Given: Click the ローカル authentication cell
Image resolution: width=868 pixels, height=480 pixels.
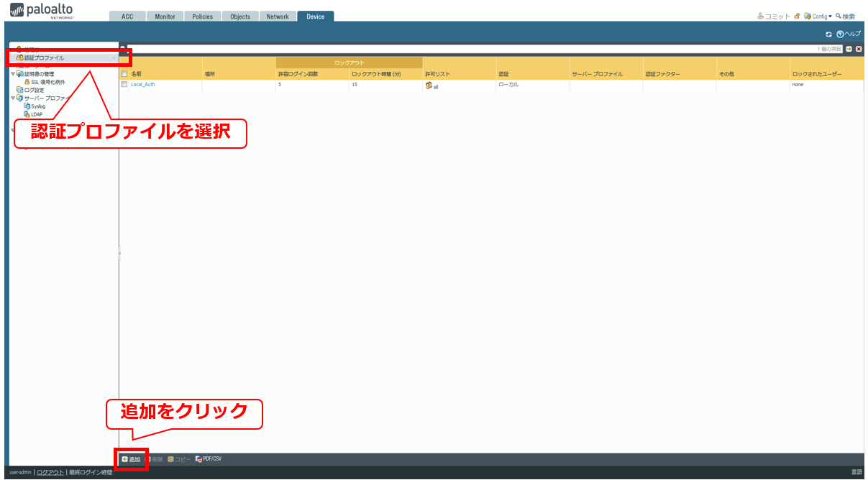Looking at the screenshot, I should coord(508,85).
